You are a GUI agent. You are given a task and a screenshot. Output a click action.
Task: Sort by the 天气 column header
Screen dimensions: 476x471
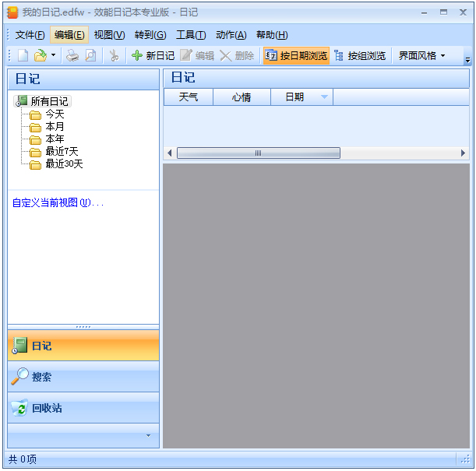pyautogui.click(x=189, y=97)
